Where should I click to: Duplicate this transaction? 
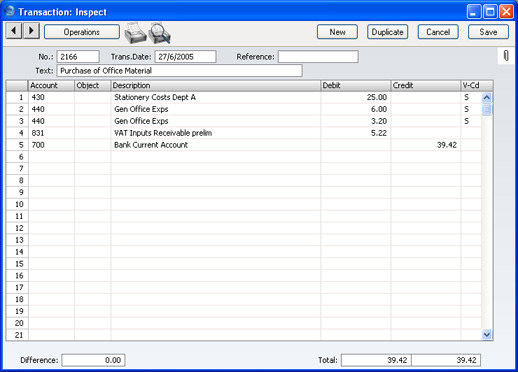pyautogui.click(x=387, y=32)
